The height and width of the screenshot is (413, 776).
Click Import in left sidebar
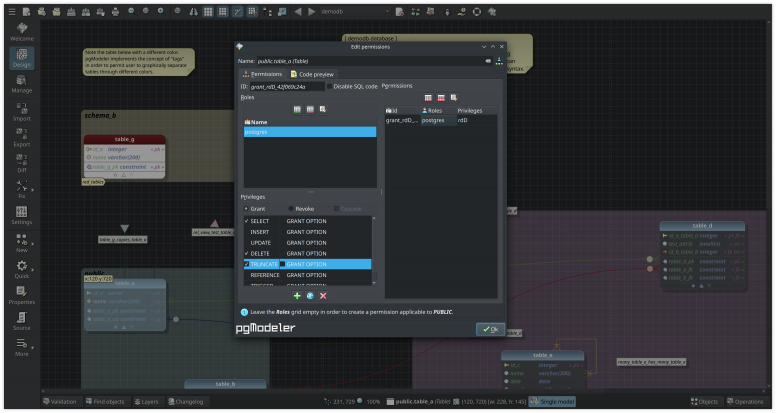point(22,111)
